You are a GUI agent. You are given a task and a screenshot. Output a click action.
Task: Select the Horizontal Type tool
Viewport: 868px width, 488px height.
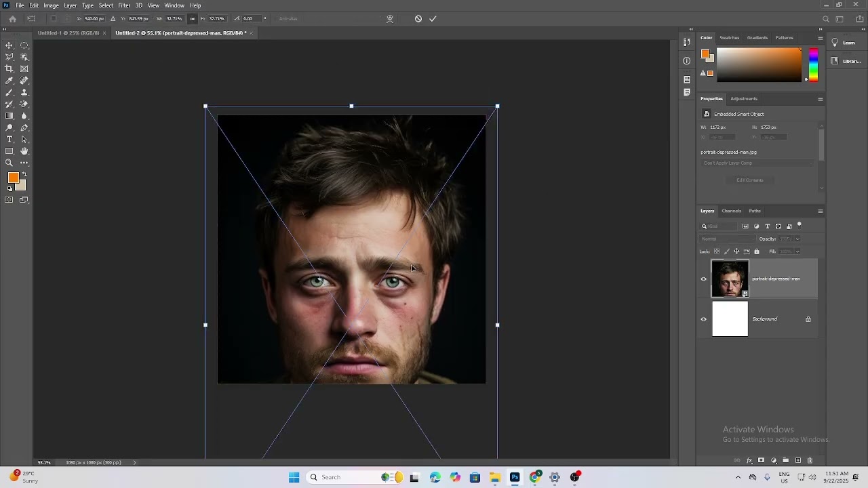click(x=9, y=139)
